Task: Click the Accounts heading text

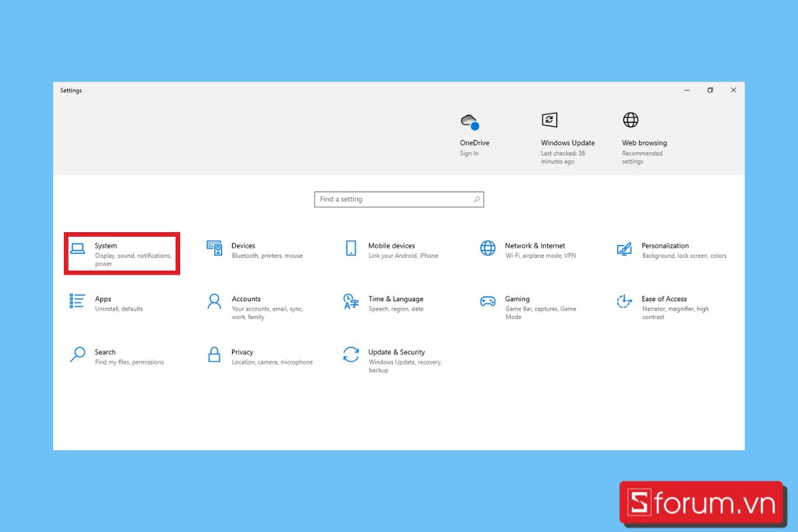Action: (x=246, y=299)
